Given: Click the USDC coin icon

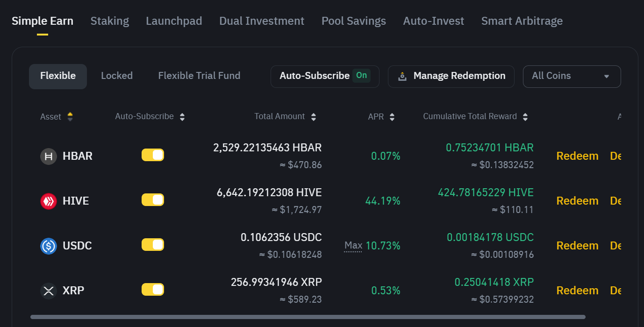Looking at the screenshot, I should [49, 246].
